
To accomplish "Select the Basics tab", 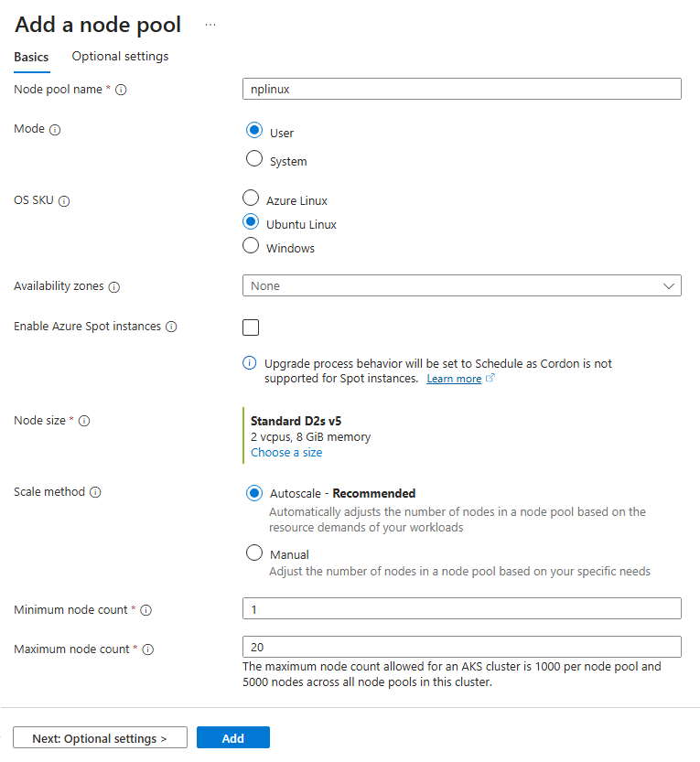I will pyautogui.click(x=31, y=57).
